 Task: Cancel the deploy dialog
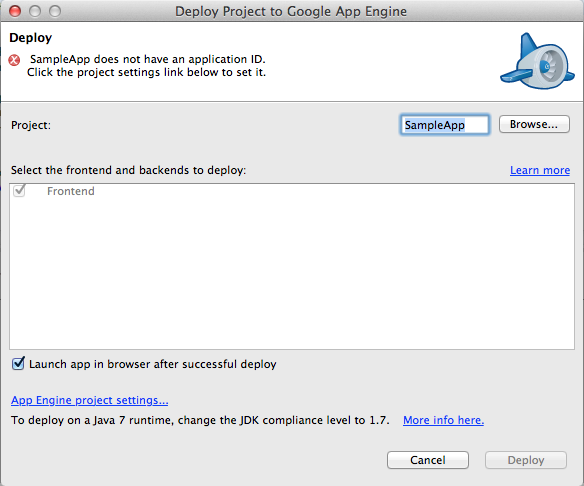pyautogui.click(x=428, y=460)
